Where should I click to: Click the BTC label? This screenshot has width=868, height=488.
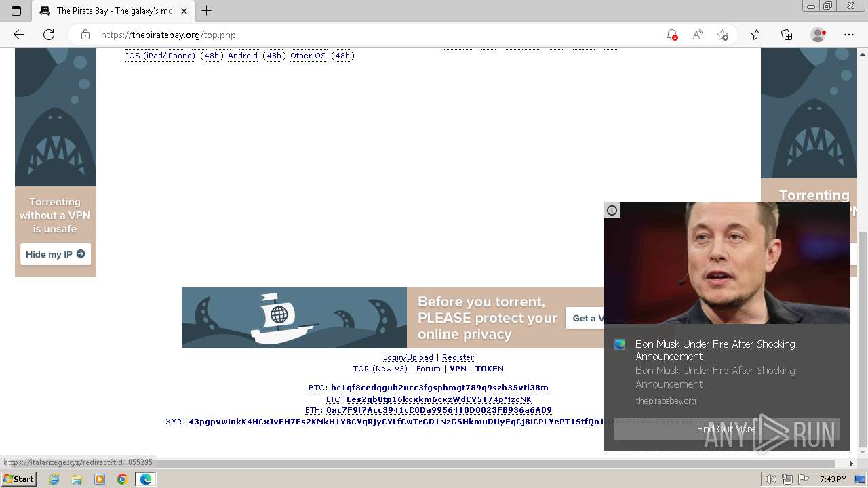tap(317, 388)
